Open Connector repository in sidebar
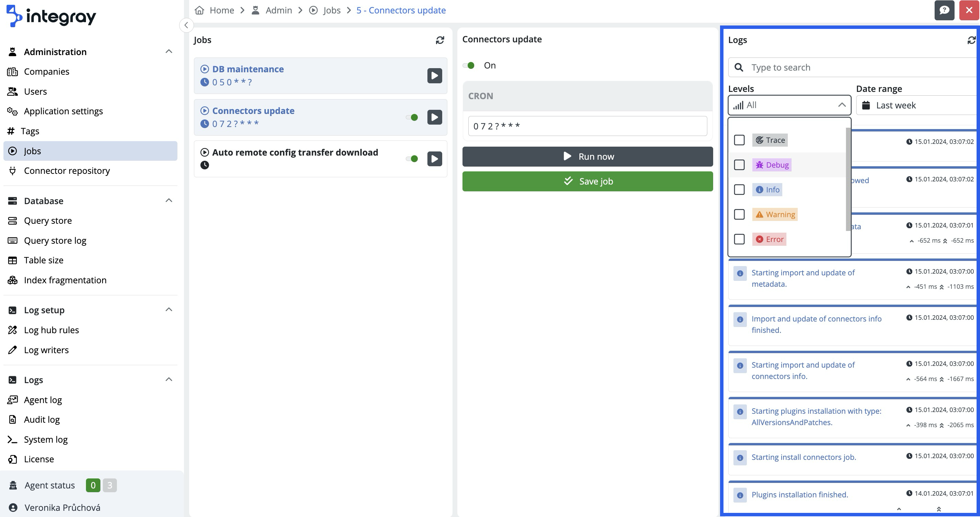 tap(67, 171)
